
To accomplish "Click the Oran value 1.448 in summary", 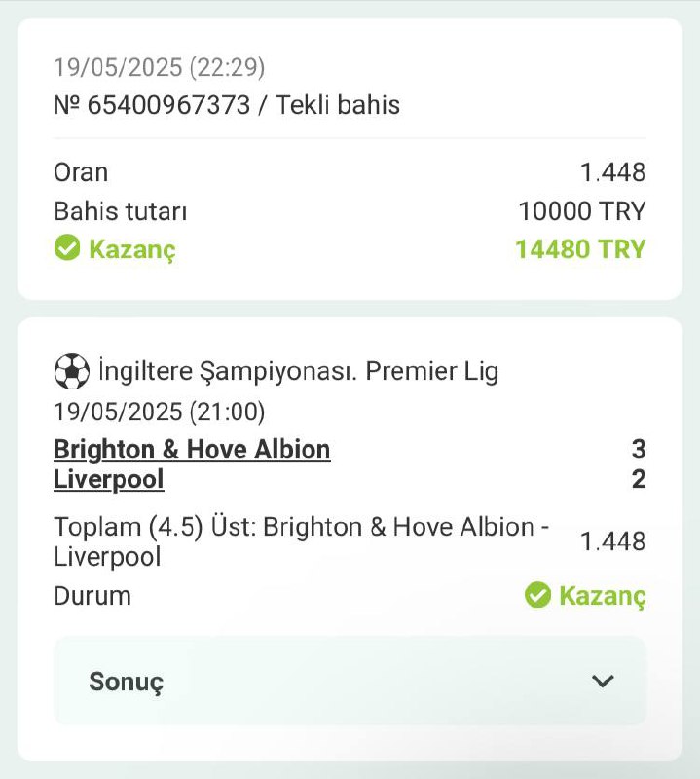I will (x=613, y=172).
